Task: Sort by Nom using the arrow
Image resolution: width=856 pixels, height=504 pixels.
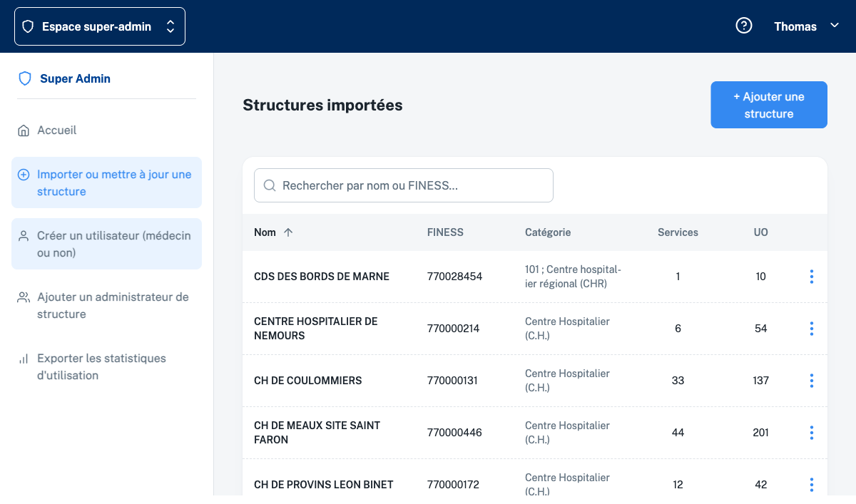Action: coord(288,232)
